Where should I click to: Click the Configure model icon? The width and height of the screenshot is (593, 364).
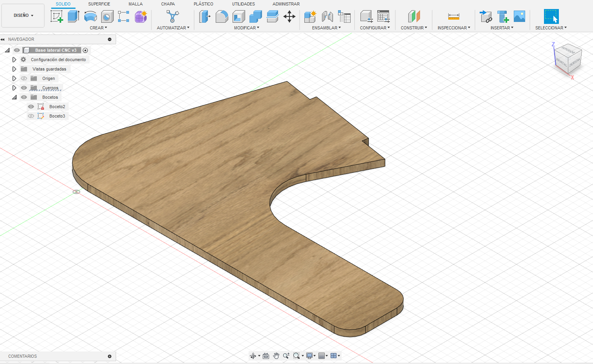click(366, 16)
